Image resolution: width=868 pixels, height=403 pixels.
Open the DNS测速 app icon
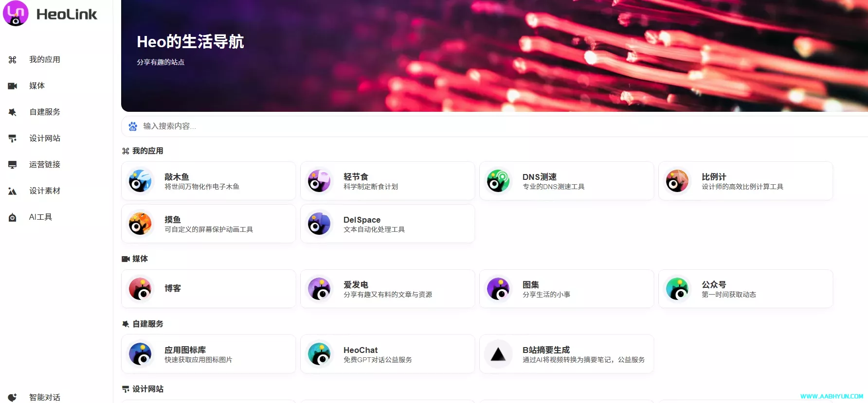point(498,181)
